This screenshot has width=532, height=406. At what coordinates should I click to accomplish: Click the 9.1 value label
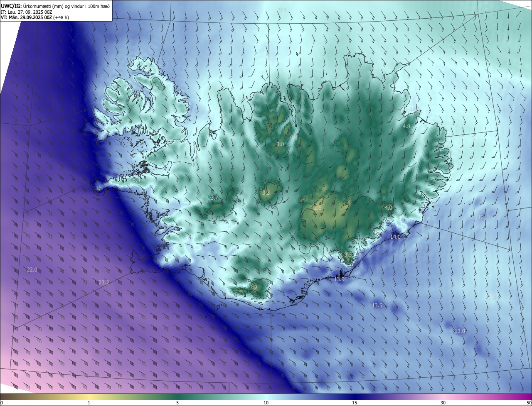pos(293,137)
